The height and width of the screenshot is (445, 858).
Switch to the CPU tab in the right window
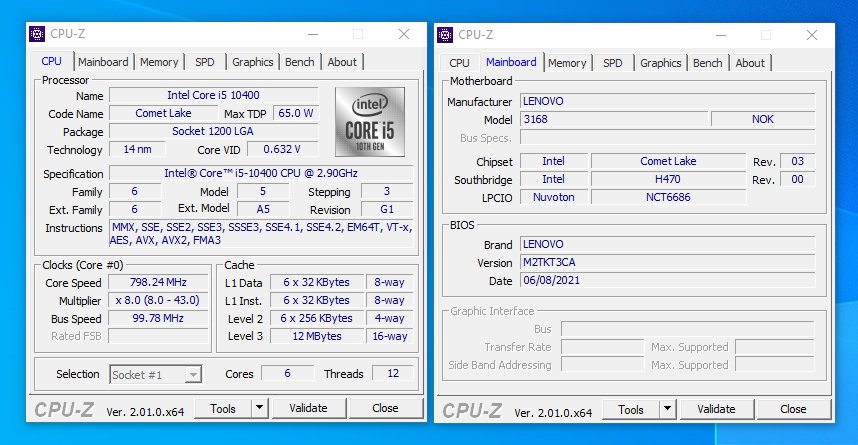pos(460,63)
